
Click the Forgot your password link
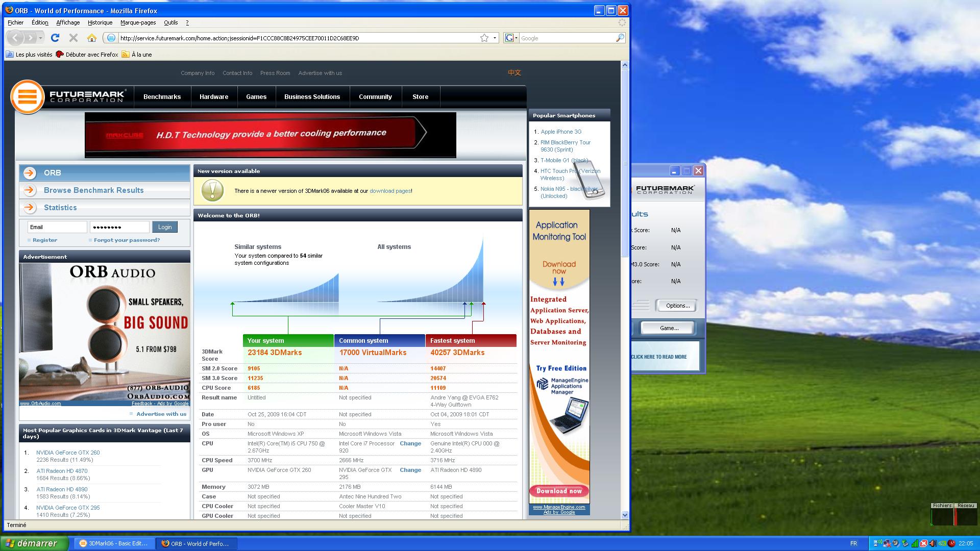tap(127, 239)
